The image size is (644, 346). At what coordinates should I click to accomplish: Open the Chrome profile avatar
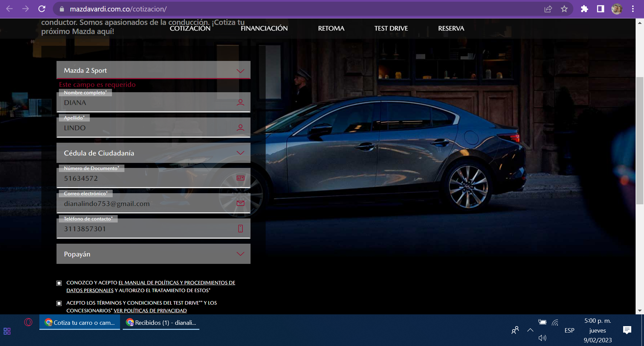click(617, 9)
